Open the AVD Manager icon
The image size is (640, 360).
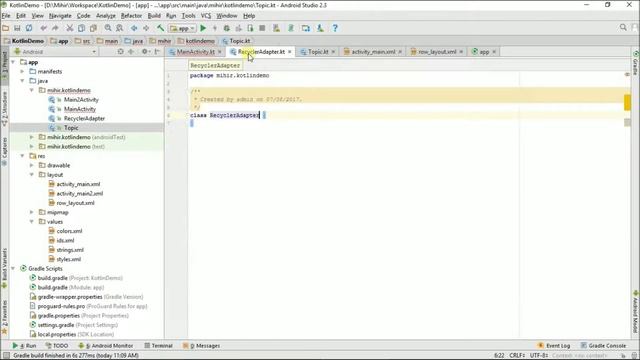coord(276,28)
